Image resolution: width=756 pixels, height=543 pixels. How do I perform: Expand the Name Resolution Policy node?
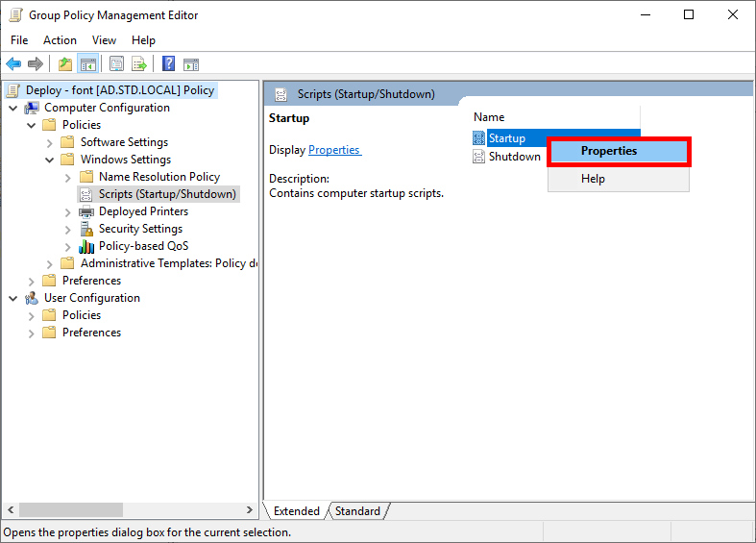click(x=67, y=177)
